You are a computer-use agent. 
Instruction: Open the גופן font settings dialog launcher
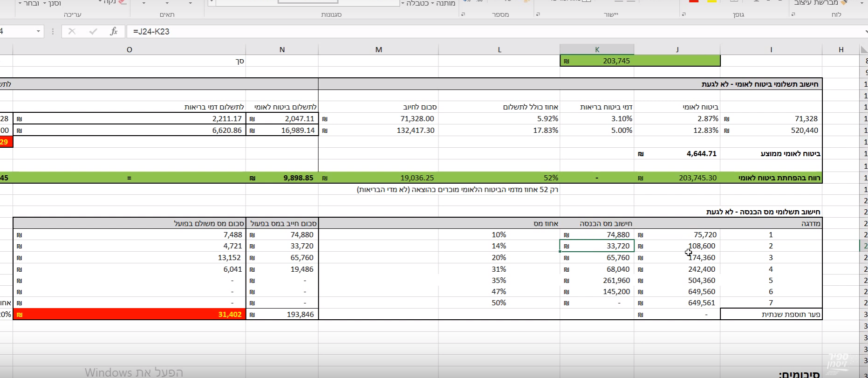point(684,14)
